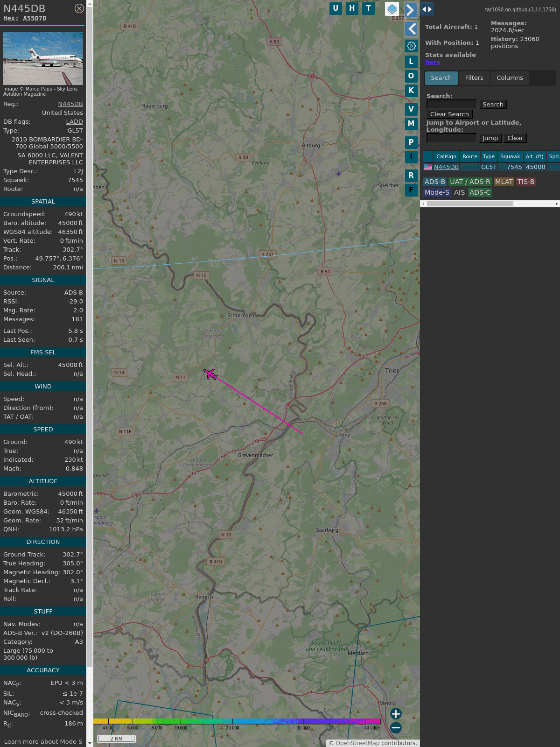Image resolution: width=560 pixels, height=747 pixels.
Task: Switch to the Filters tab
Action: tap(474, 78)
